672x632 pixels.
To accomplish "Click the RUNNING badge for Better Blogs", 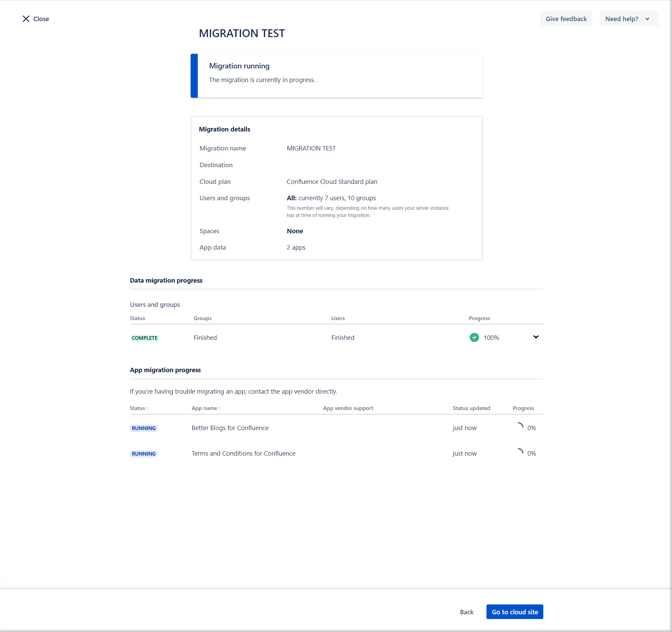I will tap(143, 428).
